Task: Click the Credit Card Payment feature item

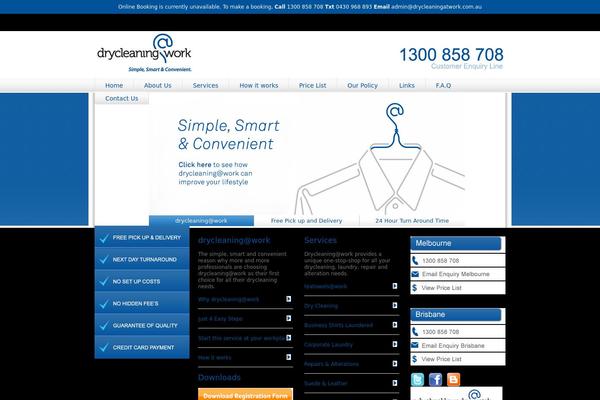Action: (x=142, y=347)
